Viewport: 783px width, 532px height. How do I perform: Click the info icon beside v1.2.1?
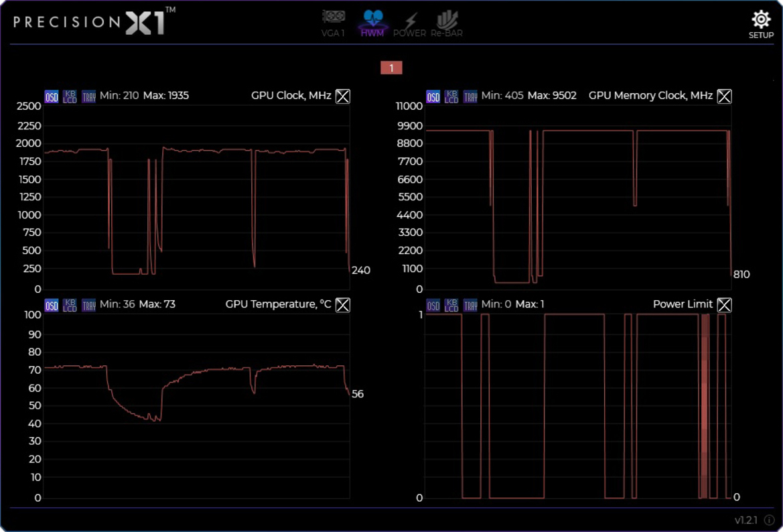(x=769, y=520)
